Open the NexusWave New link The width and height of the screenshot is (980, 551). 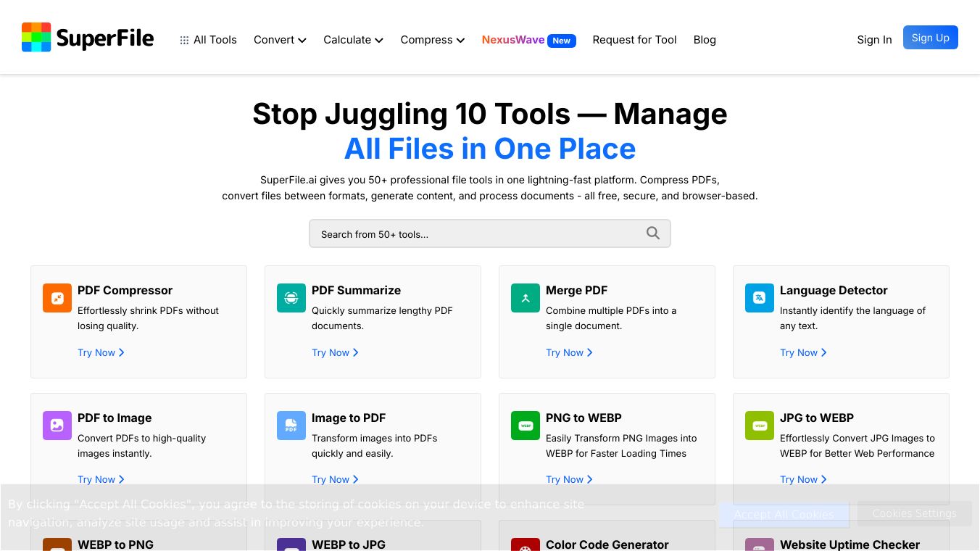[529, 40]
